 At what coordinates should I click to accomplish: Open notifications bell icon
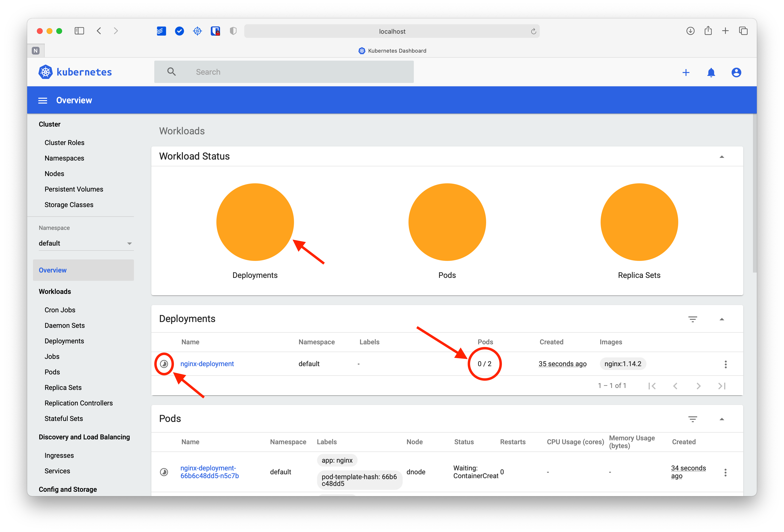(711, 73)
